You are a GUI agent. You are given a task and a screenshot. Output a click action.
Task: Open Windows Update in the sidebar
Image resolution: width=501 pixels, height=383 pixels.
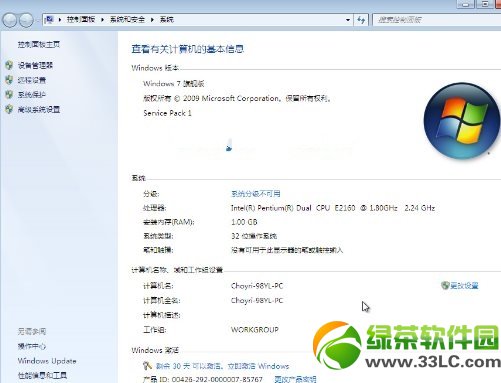(47, 361)
